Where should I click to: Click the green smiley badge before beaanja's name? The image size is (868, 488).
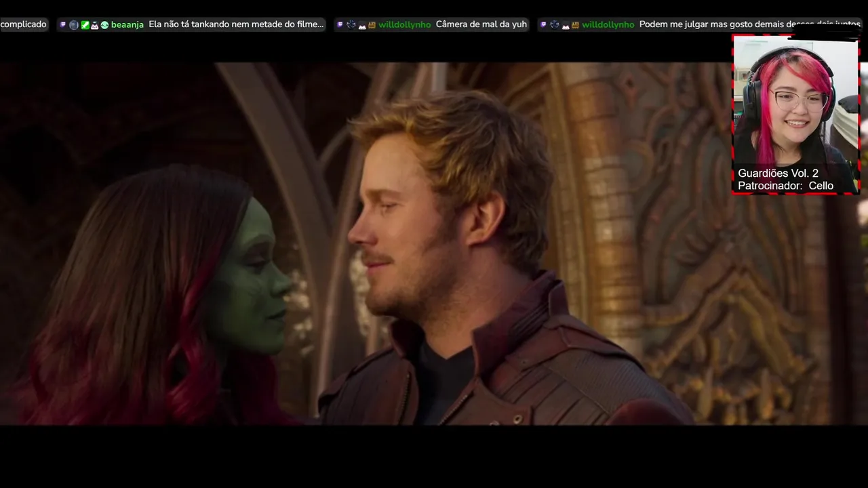(104, 25)
